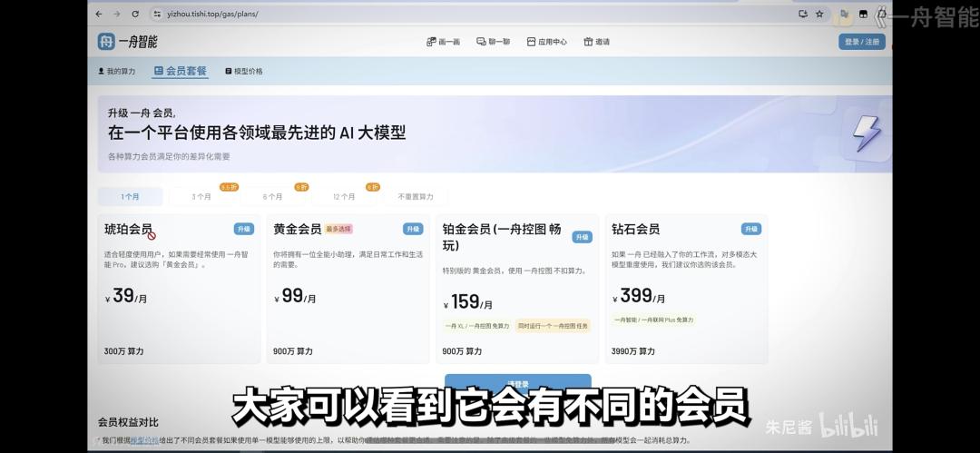Click the 一舟智能 logo

(x=128, y=42)
